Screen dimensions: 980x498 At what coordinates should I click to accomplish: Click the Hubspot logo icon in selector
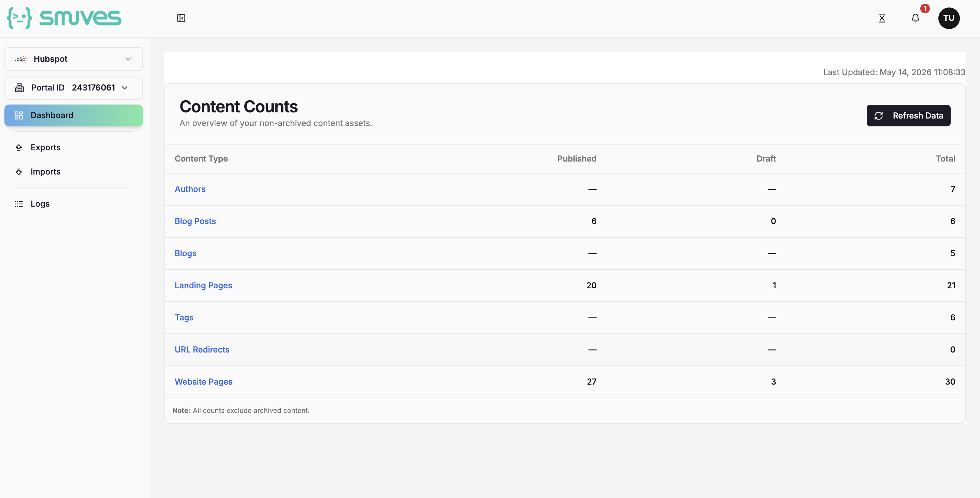(x=20, y=59)
